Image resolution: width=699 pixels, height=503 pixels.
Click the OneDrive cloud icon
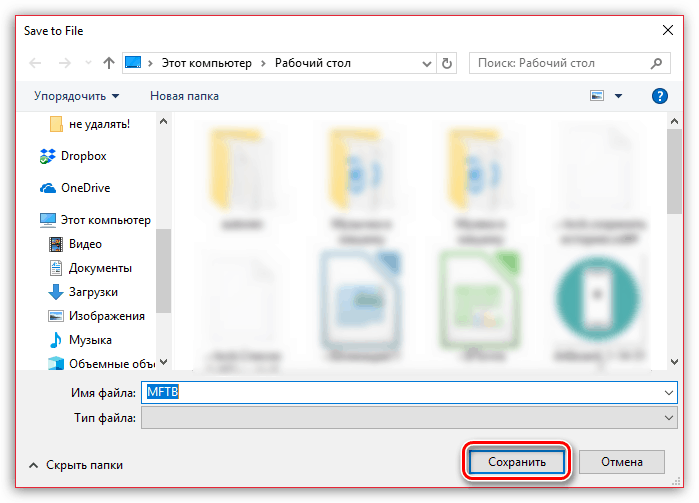(48, 189)
